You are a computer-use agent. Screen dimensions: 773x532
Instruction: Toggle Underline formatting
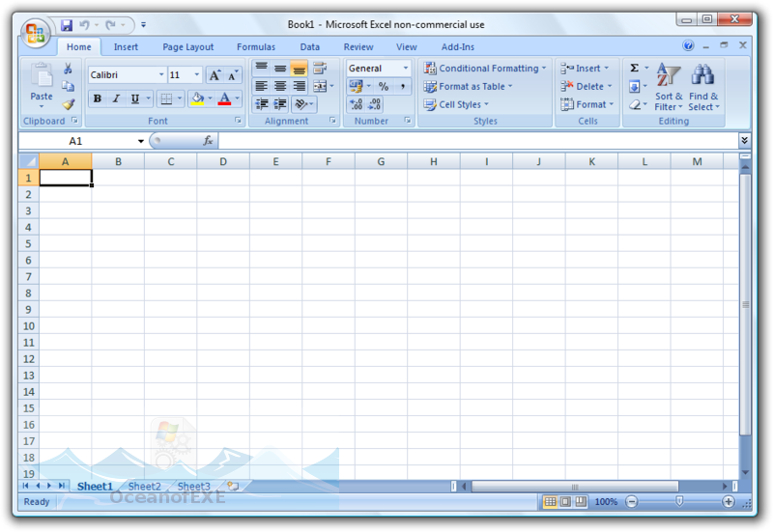click(x=134, y=99)
